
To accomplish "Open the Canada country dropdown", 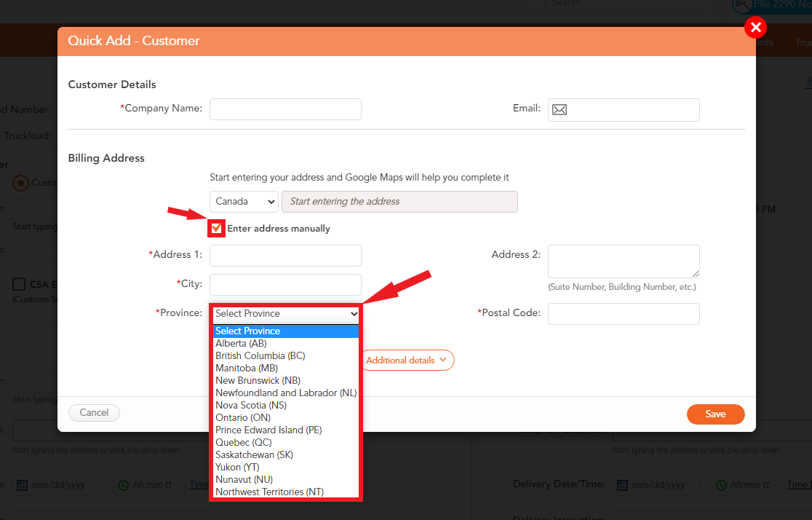I will coord(244,201).
